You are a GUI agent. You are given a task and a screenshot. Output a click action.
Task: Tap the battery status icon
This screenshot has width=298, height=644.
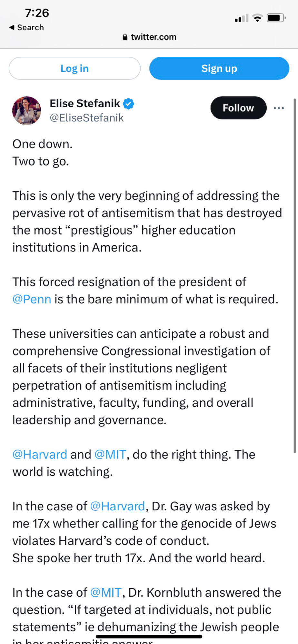(x=276, y=18)
